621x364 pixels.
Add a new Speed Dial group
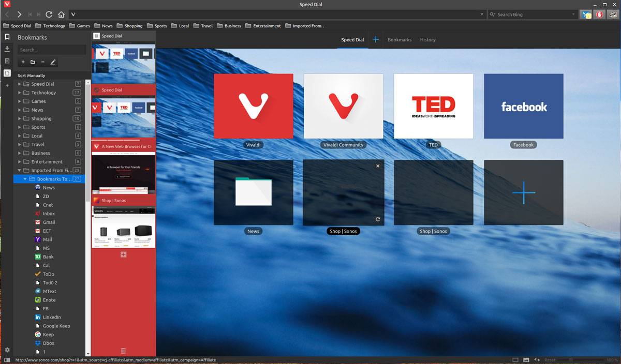click(x=376, y=40)
